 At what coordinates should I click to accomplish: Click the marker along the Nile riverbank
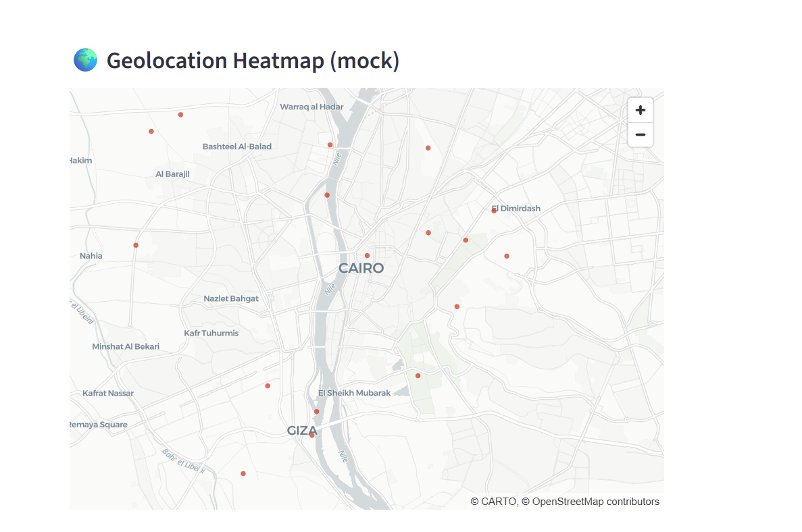(x=327, y=194)
